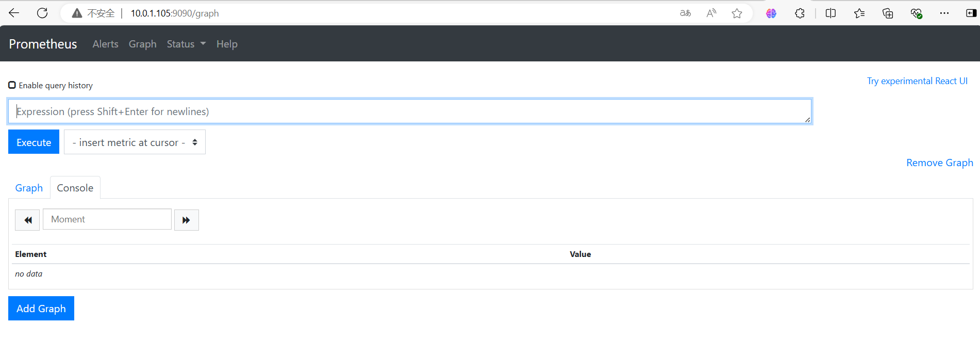The height and width of the screenshot is (339, 980).
Task: Open the collections icon
Action: 888,13
